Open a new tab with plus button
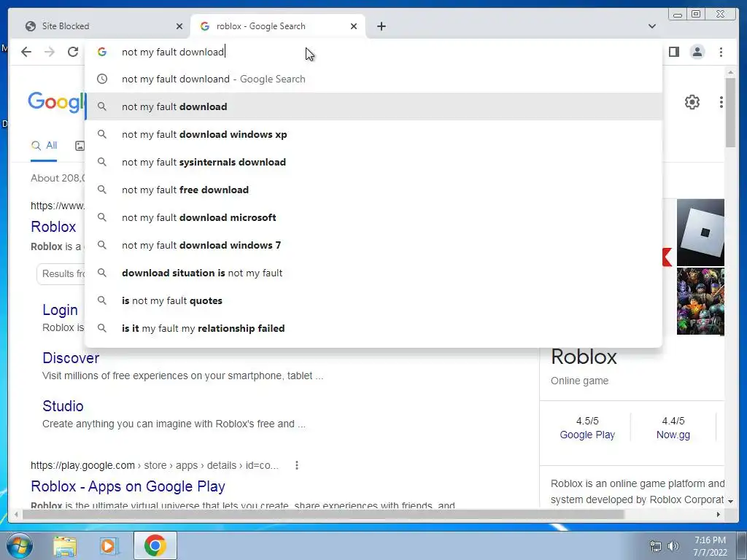Viewport: 747px width, 560px height. click(381, 26)
